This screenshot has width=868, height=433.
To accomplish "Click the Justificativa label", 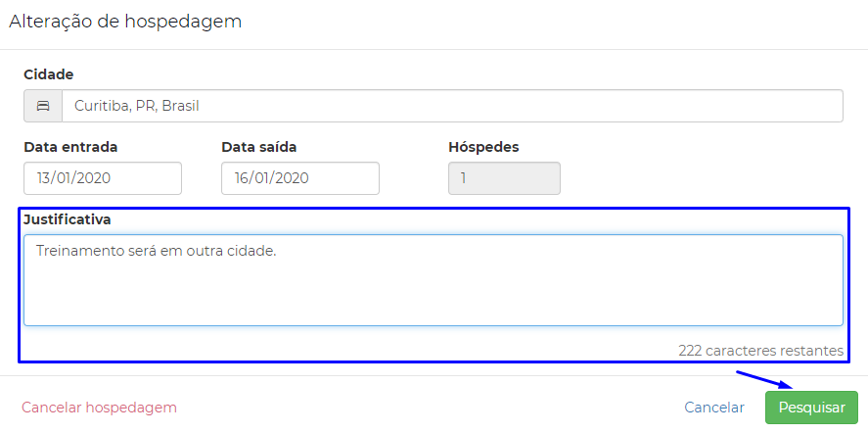I will click(67, 219).
